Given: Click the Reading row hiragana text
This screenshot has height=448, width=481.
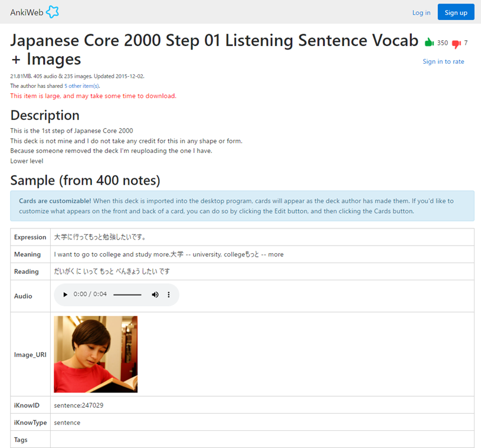Looking at the screenshot, I should coord(112,272).
